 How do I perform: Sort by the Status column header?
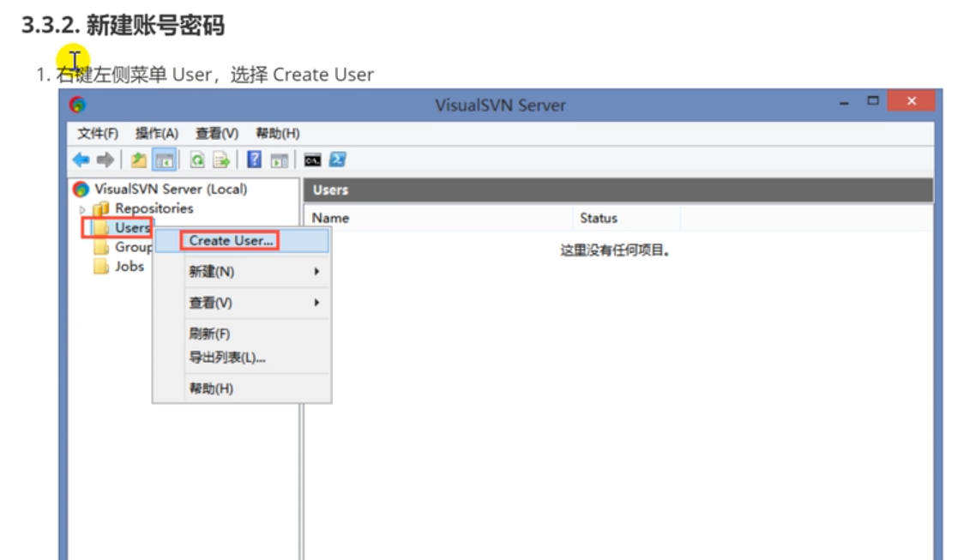tap(627, 218)
